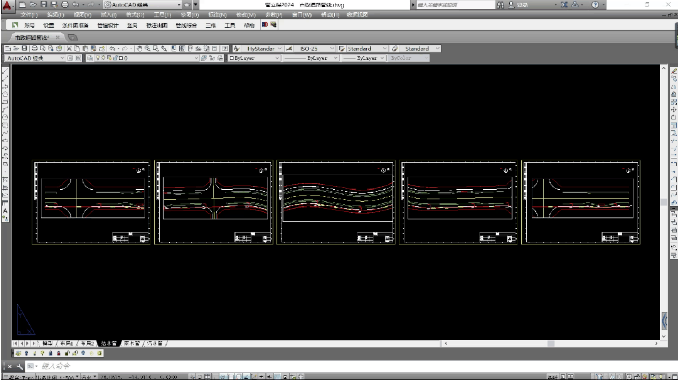Open the first menu in the menu bar

(x=29, y=15)
